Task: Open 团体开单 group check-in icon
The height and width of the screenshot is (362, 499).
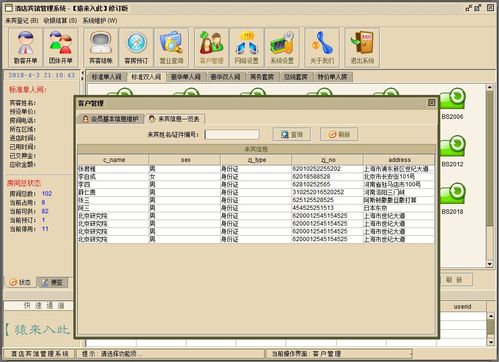Action: [61, 47]
